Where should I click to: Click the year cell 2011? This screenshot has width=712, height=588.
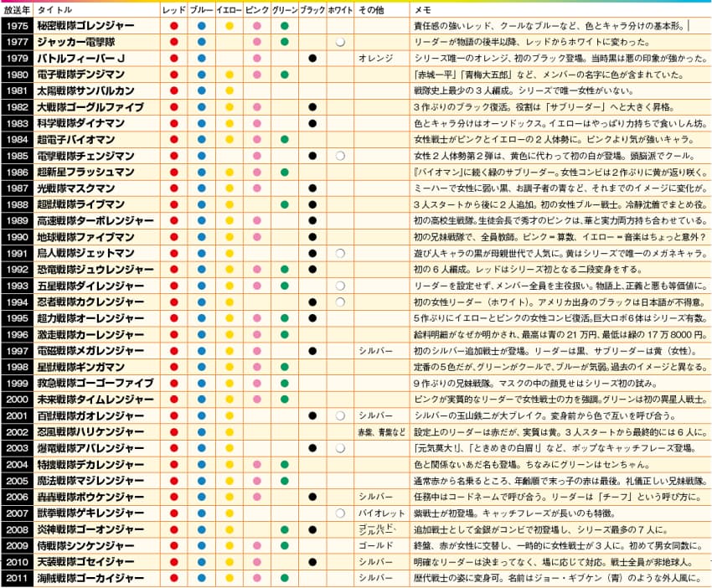click(18, 579)
